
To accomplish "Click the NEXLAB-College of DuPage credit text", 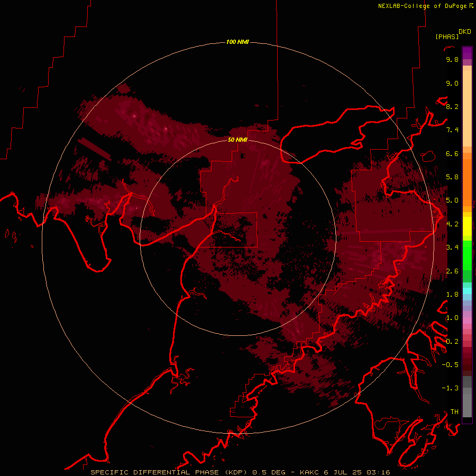I will 422,6.
